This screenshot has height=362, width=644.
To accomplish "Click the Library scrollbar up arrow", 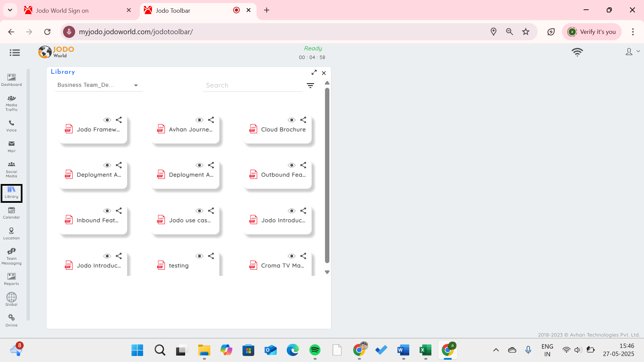I will 327,83.
